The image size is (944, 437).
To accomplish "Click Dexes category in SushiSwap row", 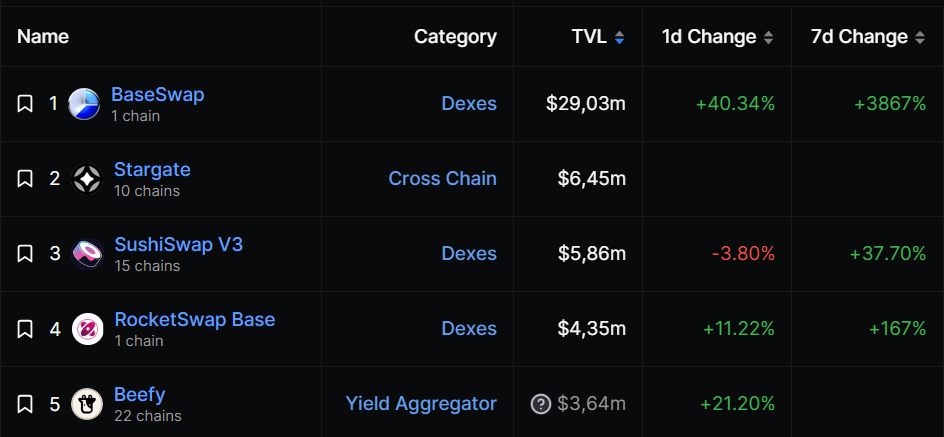I will point(469,253).
